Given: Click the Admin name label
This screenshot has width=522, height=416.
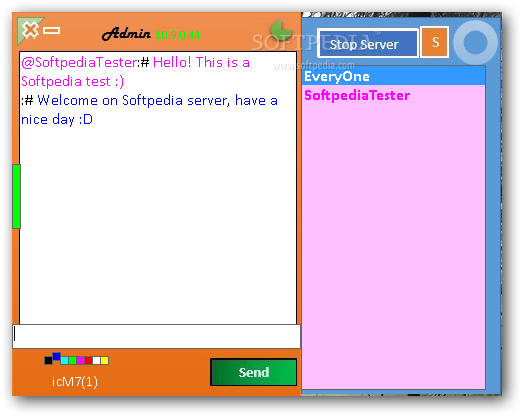Looking at the screenshot, I should tap(126, 34).
